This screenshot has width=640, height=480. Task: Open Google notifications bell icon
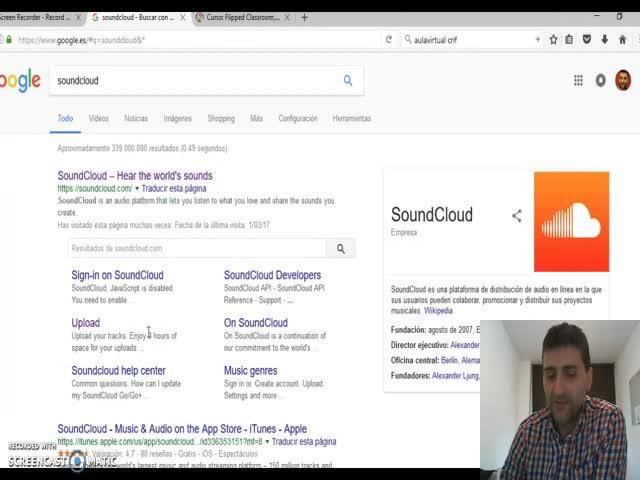[600, 80]
